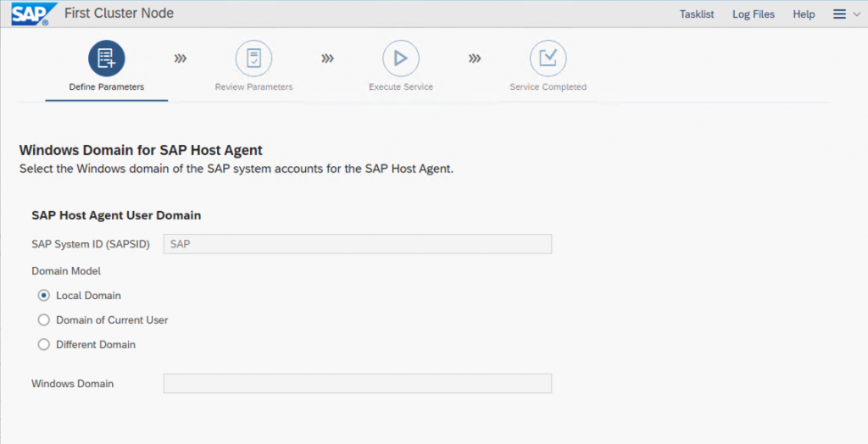Open the Help link in header

click(804, 14)
